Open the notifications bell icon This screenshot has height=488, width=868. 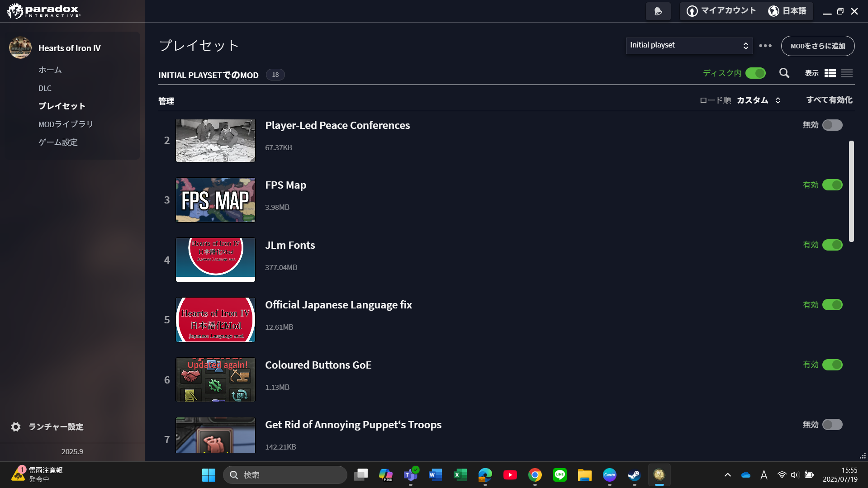click(658, 11)
